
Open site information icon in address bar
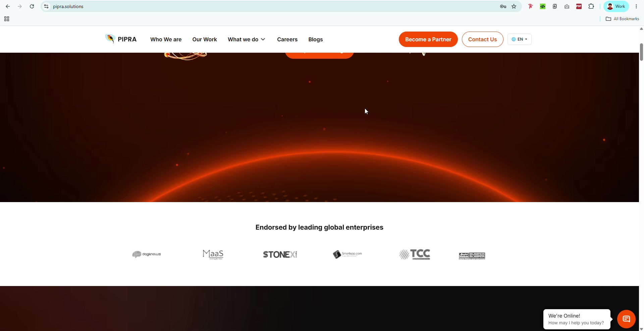click(46, 6)
